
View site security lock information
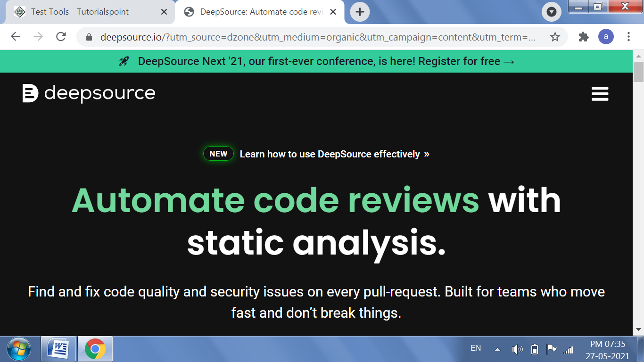89,37
